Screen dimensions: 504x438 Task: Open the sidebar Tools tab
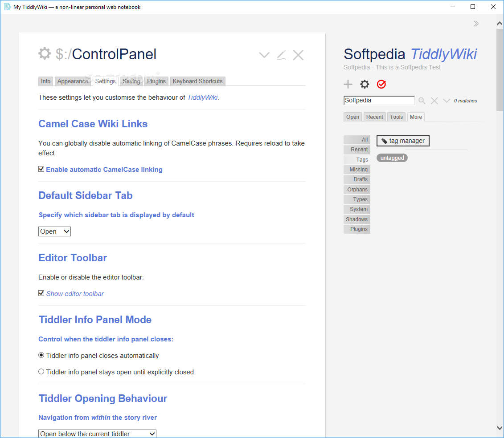click(396, 117)
